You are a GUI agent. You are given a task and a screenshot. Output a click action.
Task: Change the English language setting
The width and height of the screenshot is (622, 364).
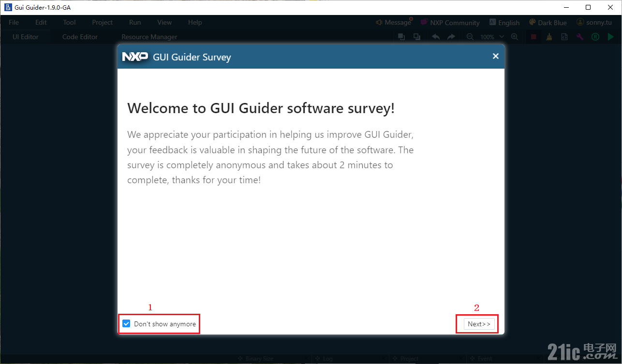504,22
